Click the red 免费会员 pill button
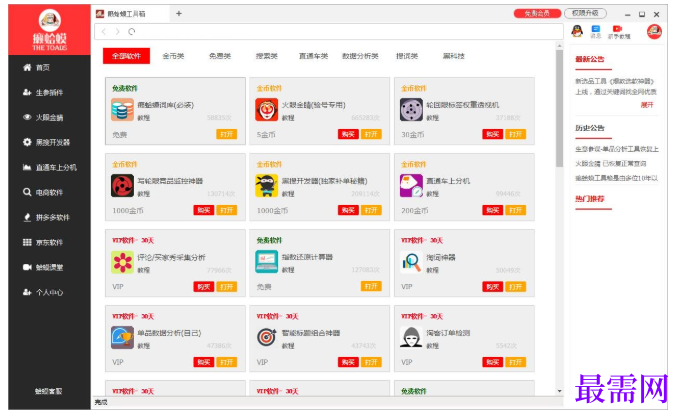 pos(537,14)
